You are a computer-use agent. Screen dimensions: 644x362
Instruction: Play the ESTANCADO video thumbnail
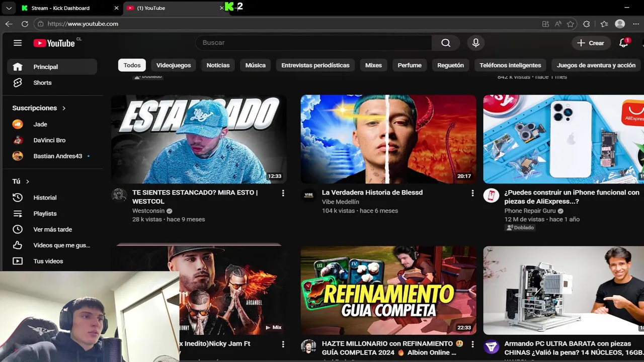tap(199, 139)
